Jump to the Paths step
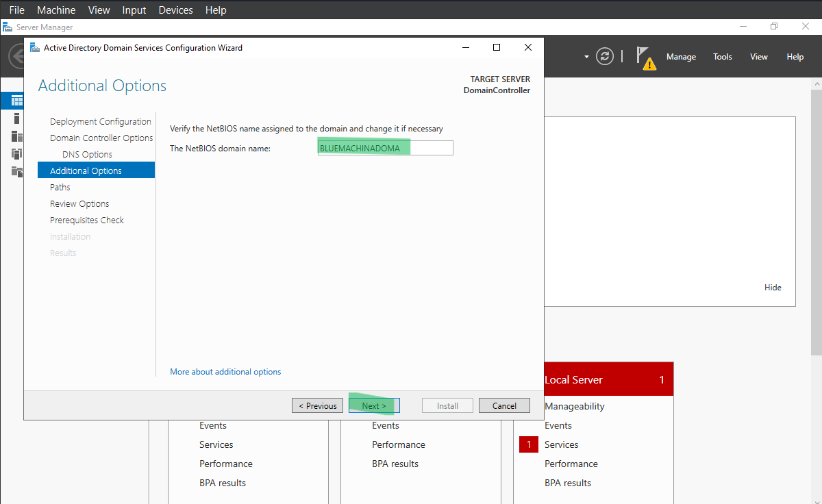 tap(60, 187)
